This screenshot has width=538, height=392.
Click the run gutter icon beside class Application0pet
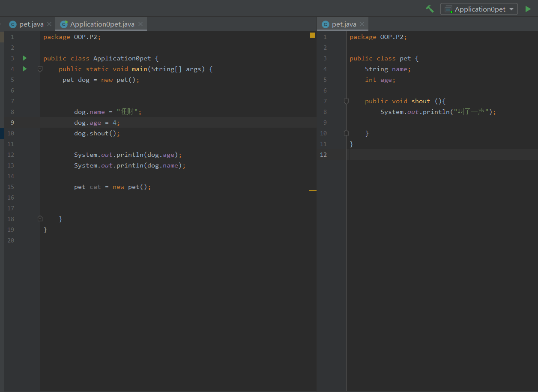point(24,58)
